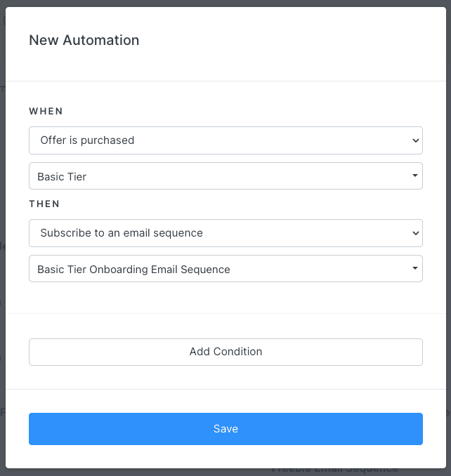Click the WHEN section label
Screen dimensions: 451x476
[46, 111]
